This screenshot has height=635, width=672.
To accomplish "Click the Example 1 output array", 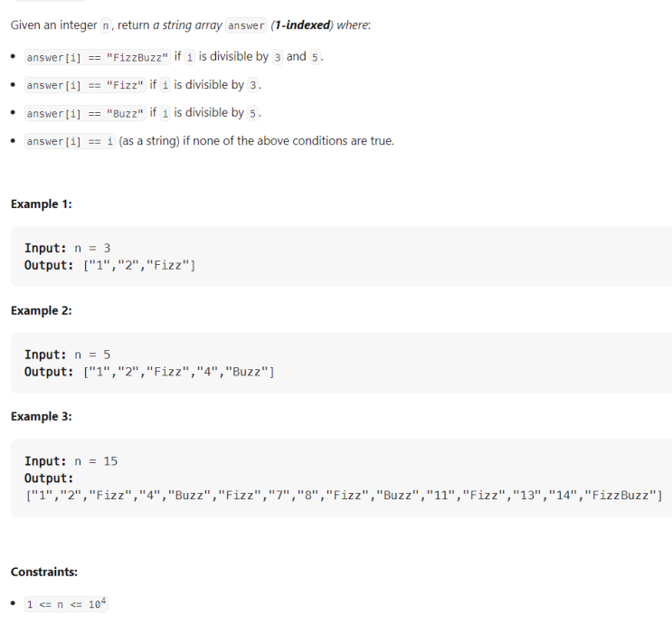I will point(139,265).
